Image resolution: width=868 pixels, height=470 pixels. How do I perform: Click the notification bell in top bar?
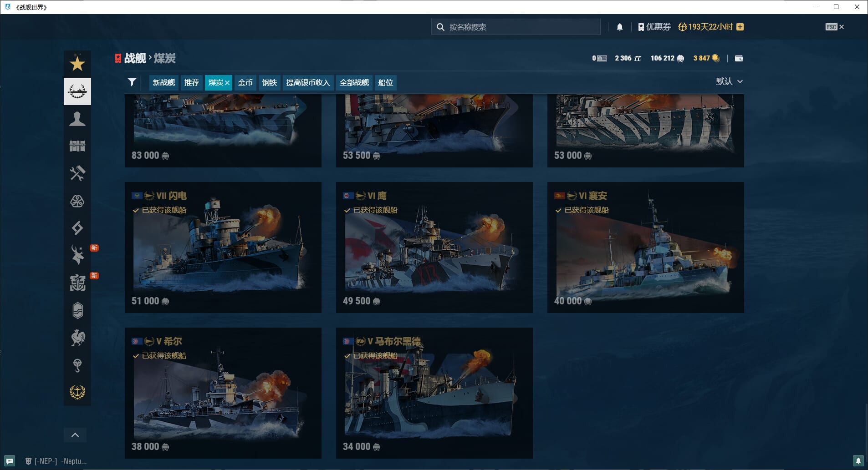619,27
